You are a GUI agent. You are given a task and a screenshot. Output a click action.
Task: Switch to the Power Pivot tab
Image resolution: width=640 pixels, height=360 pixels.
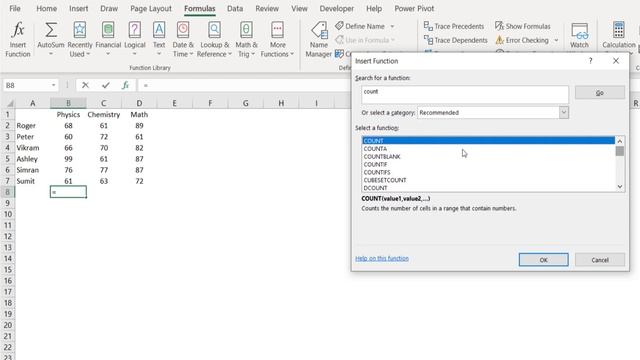click(414, 9)
